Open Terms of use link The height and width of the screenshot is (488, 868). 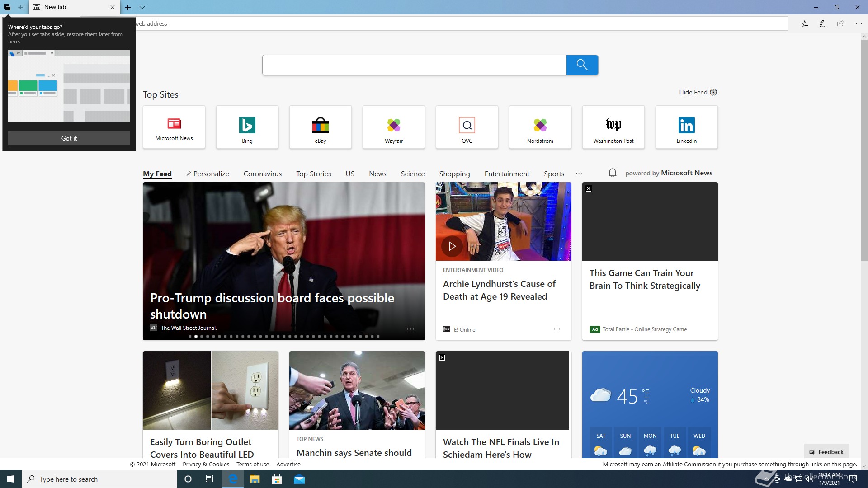point(253,464)
